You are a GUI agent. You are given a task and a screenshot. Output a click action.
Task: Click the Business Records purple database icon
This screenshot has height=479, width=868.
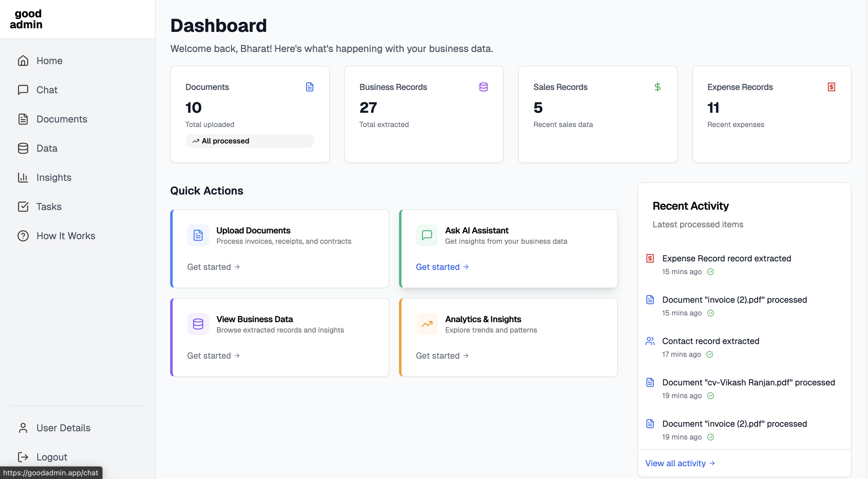click(x=483, y=87)
